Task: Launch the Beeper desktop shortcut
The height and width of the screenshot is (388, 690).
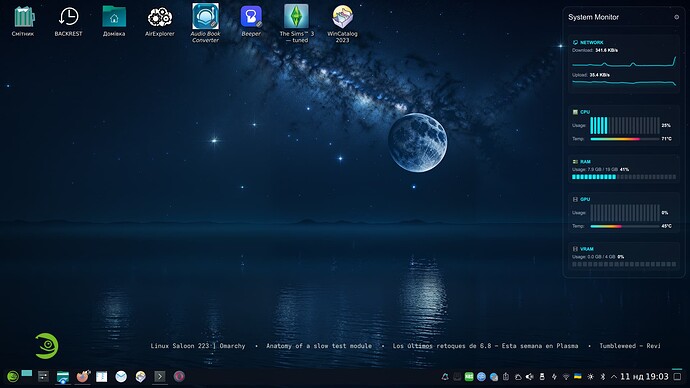Action: 251,21
